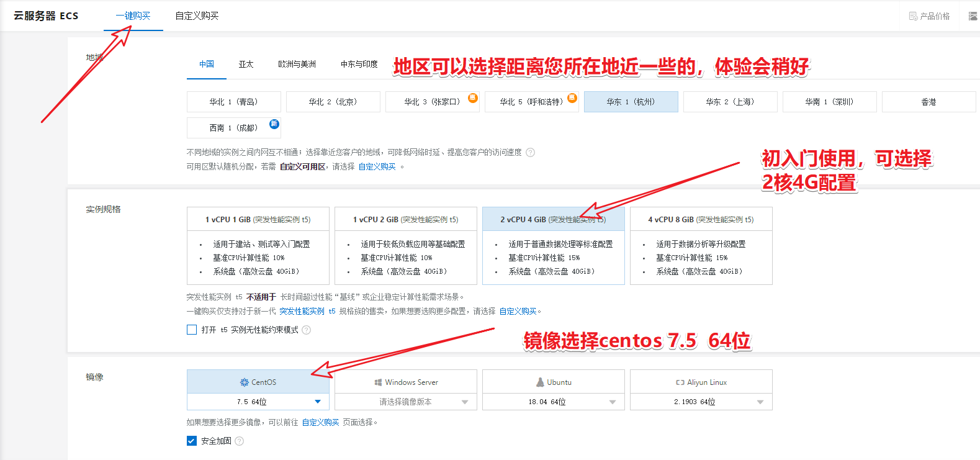Click the help icon after 访问速度 text
The height and width of the screenshot is (460, 980).
coord(530,152)
